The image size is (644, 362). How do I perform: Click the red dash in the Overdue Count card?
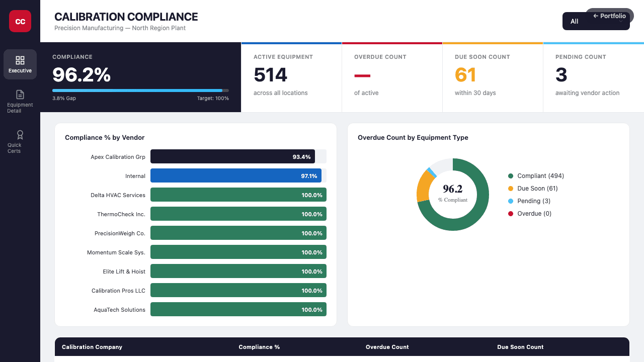point(361,74)
